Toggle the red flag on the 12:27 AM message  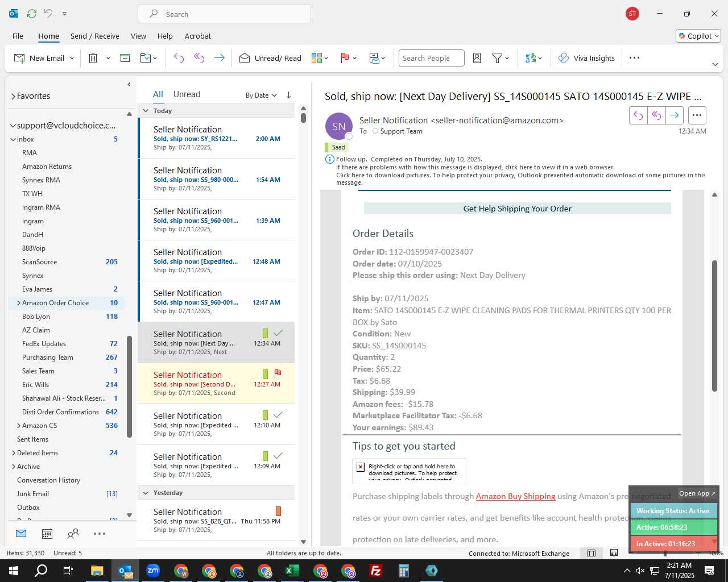point(278,373)
